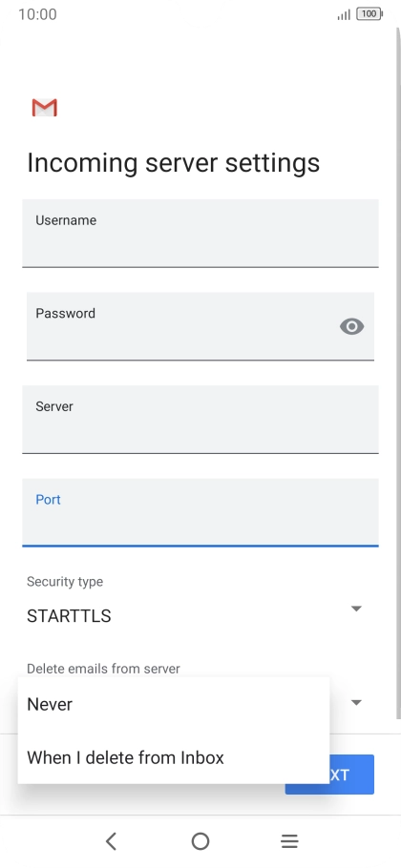Open the STARTTLS security type selector
This screenshot has width=401, height=868.
click(x=194, y=615)
